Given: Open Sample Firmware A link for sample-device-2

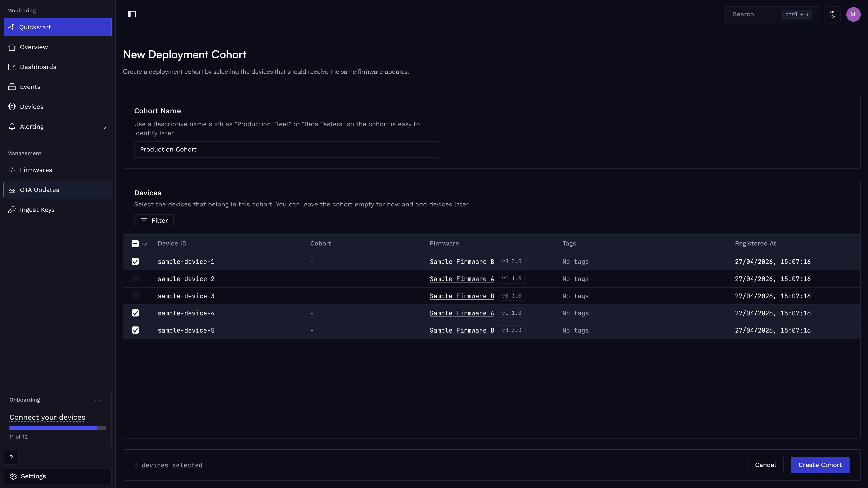Looking at the screenshot, I should (x=462, y=279).
